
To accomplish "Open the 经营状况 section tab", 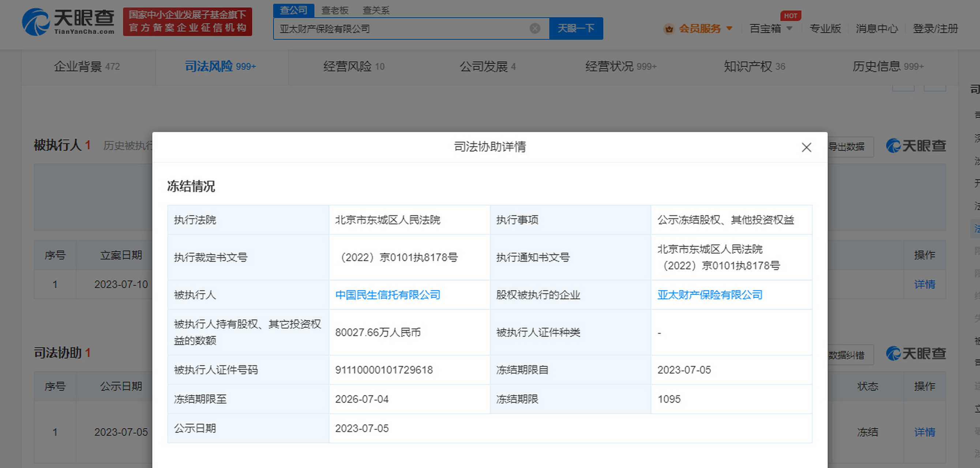I will coord(621,67).
